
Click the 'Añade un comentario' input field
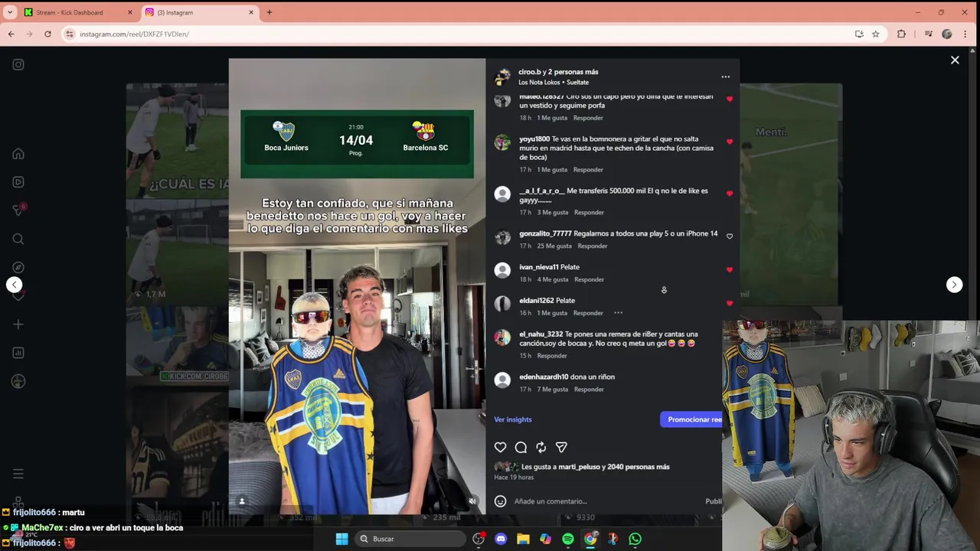(x=605, y=501)
